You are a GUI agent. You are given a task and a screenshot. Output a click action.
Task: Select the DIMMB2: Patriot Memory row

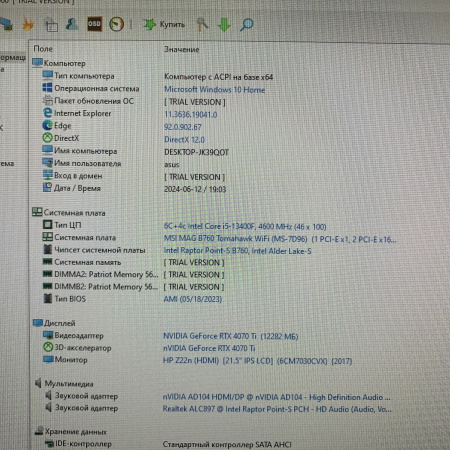point(133,287)
